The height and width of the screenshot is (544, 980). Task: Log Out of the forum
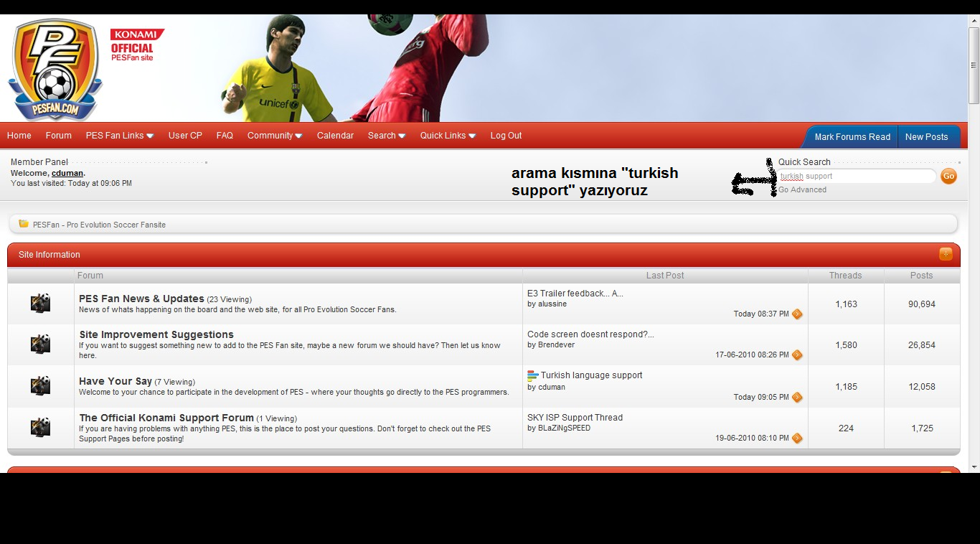[506, 135]
